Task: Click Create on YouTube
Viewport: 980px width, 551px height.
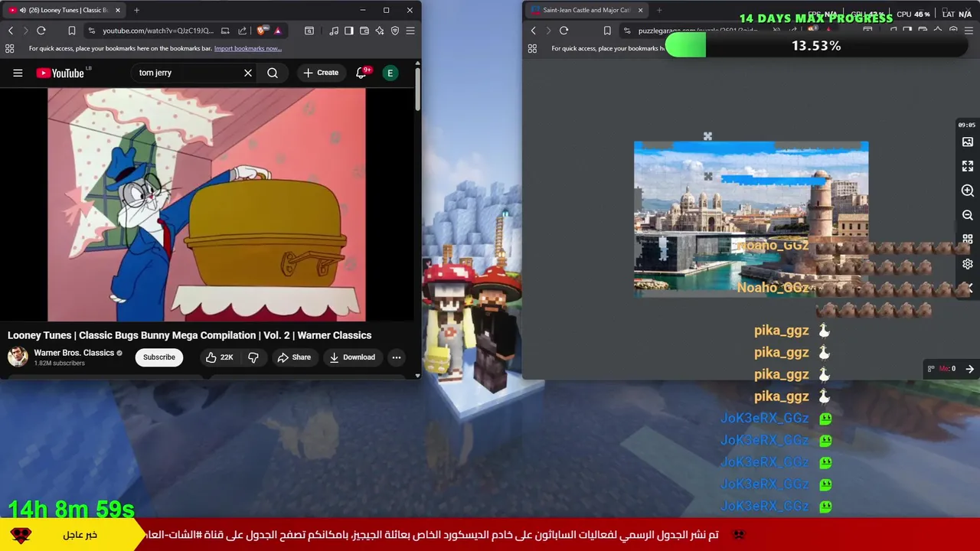Action: coord(321,73)
